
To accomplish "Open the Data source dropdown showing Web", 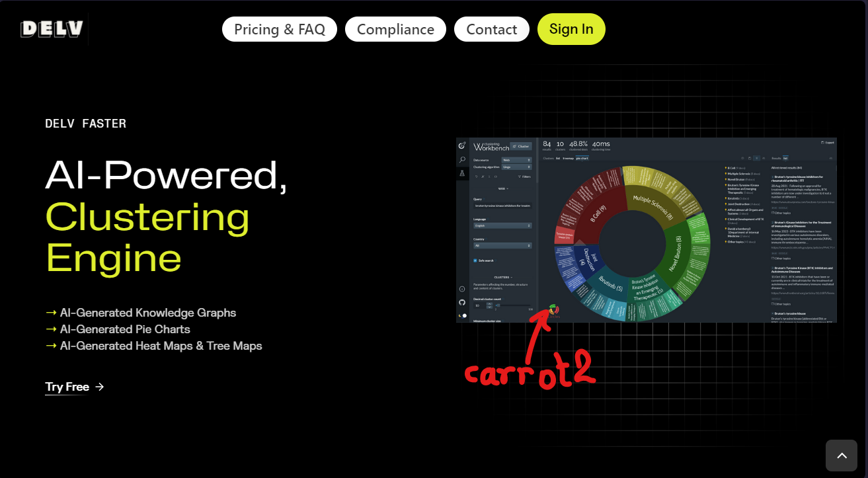I will [x=517, y=160].
